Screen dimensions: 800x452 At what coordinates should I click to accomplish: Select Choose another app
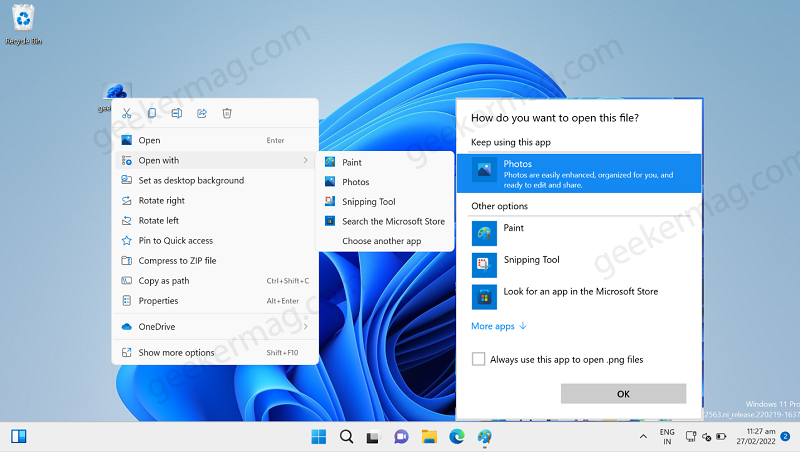pyautogui.click(x=385, y=241)
